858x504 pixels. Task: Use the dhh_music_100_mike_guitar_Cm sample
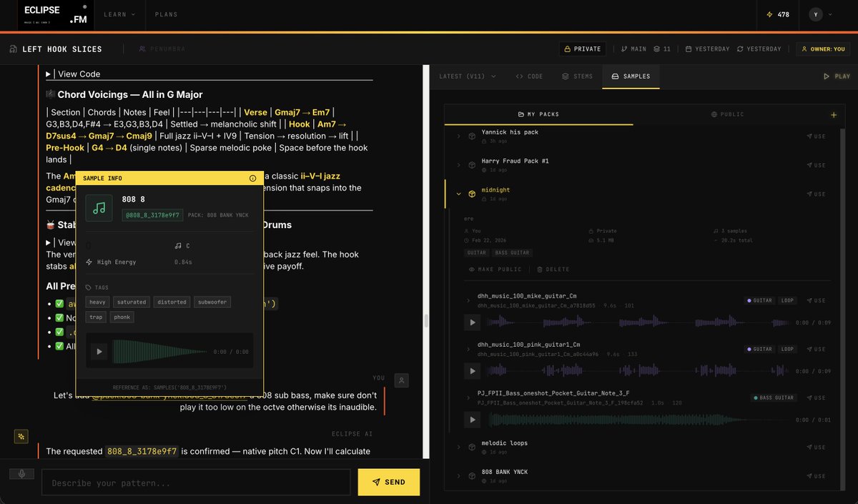(816, 300)
